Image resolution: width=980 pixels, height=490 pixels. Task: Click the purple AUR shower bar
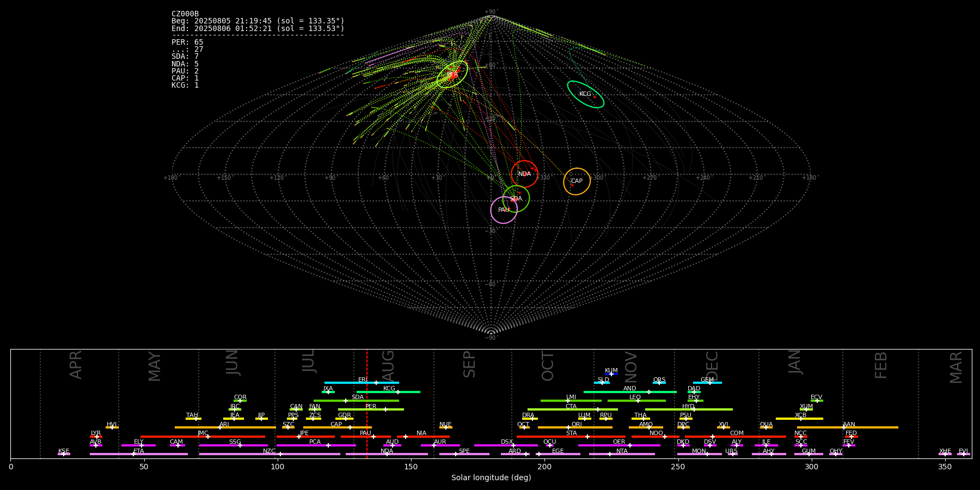click(440, 445)
